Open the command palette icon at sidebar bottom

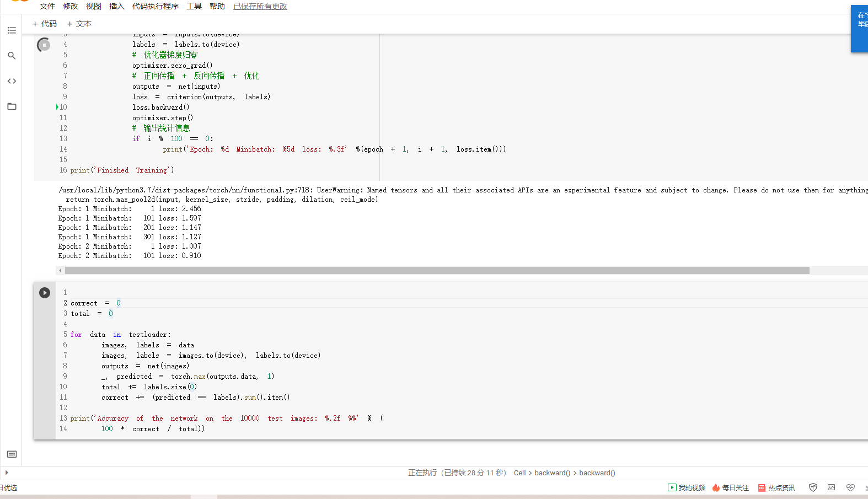tap(12, 454)
